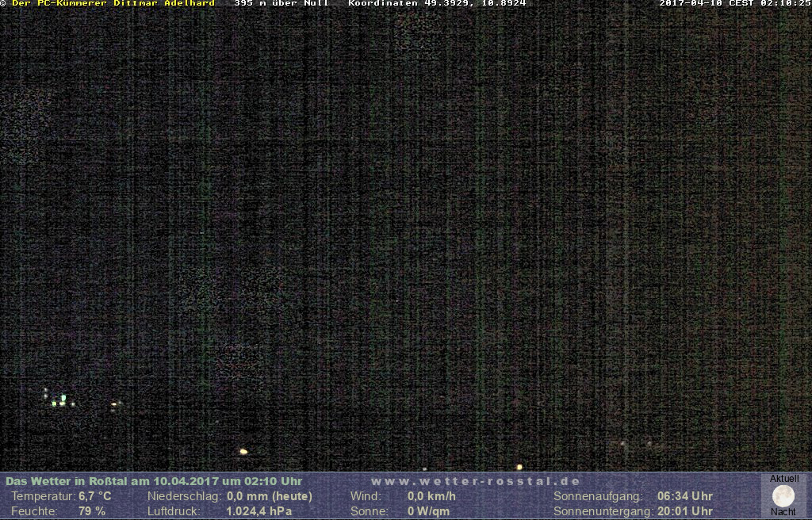Click the cluster of green lights
812x520 pixels.
(x=60, y=400)
